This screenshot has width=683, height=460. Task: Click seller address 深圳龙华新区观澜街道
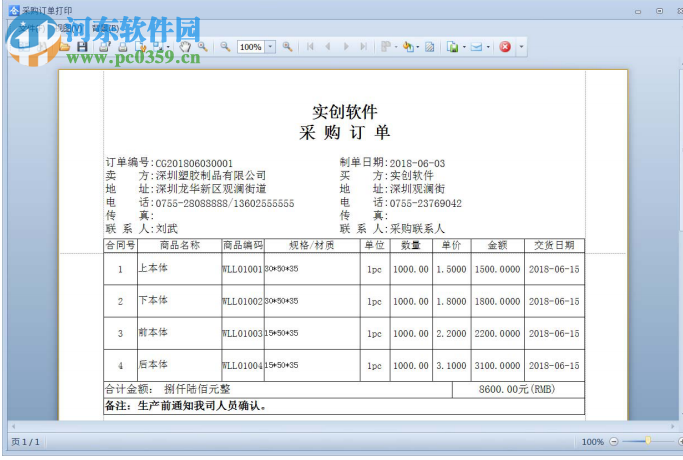[x=211, y=189]
